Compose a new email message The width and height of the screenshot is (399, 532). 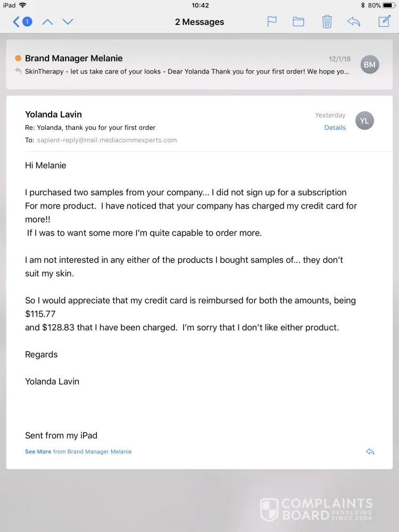click(384, 21)
